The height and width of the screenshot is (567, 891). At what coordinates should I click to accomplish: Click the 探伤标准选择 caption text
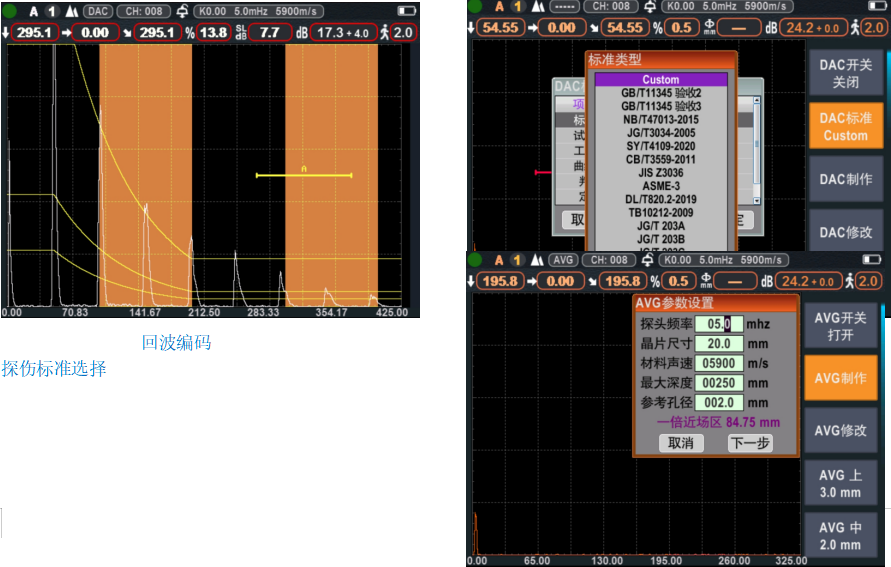point(53,369)
